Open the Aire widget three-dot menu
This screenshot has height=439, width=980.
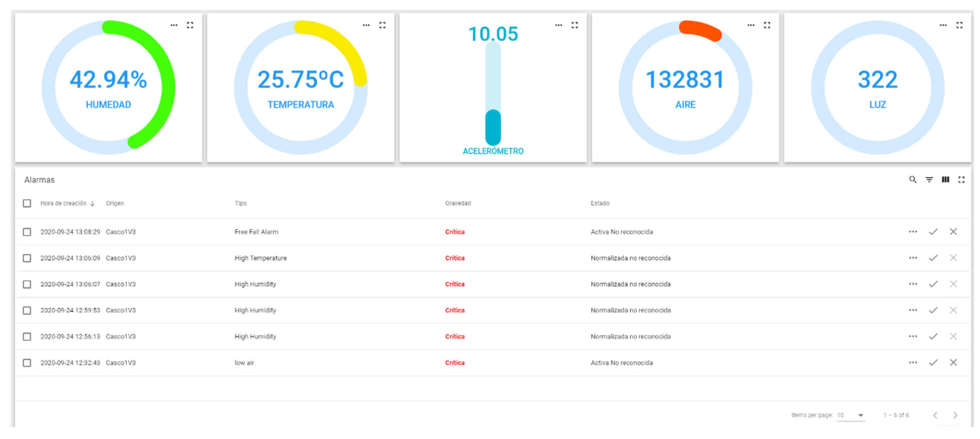pyautogui.click(x=751, y=25)
